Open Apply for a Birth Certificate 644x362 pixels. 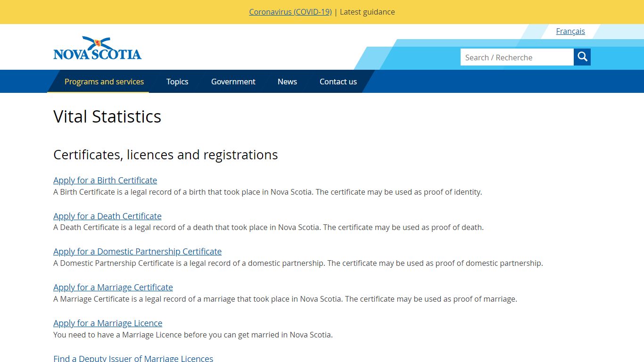[105, 180]
